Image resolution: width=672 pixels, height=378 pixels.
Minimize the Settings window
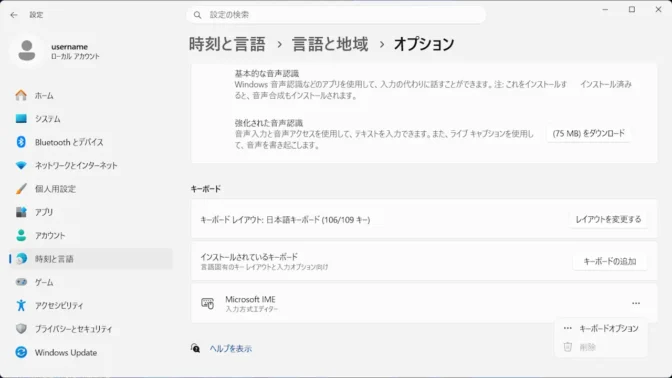(605, 9)
